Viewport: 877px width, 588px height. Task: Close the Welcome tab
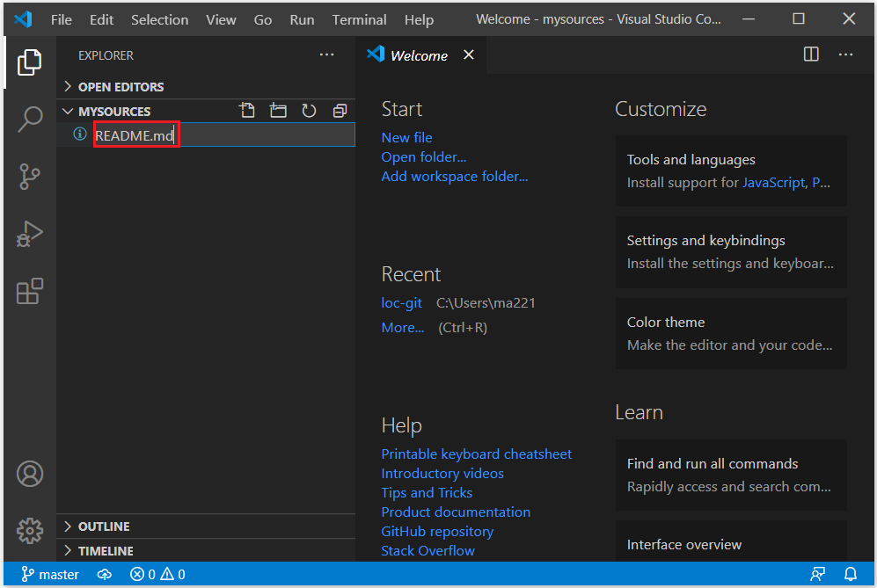pyautogui.click(x=469, y=54)
